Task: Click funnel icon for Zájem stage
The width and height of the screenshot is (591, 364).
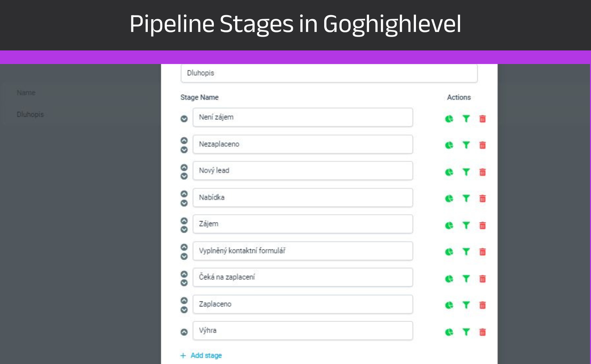Action: 466,225
